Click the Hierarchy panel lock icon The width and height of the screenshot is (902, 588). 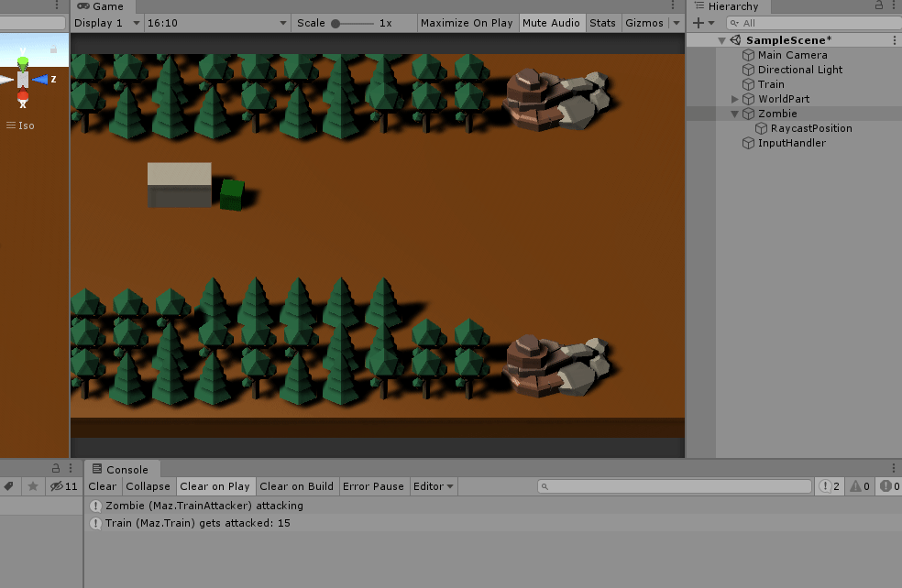click(x=878, y=6)
